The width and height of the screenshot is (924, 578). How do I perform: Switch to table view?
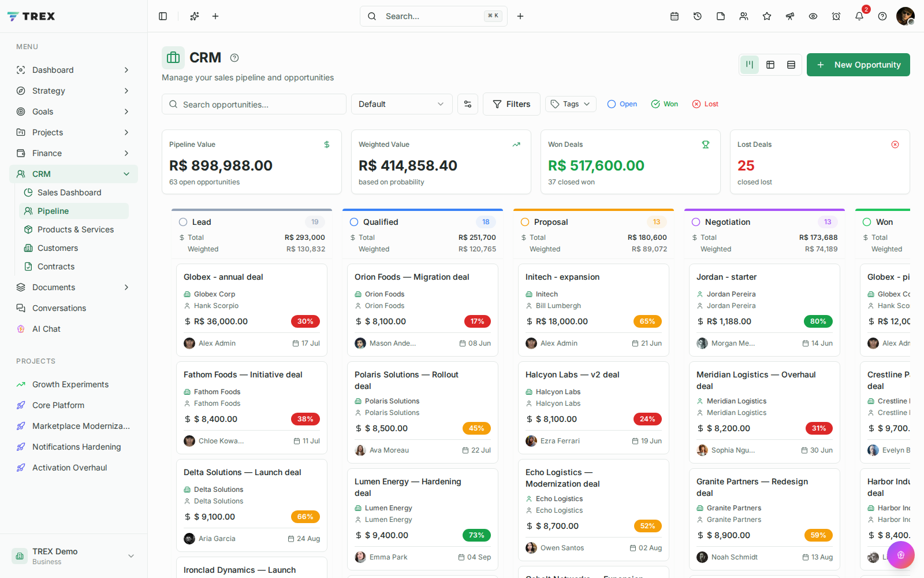pos(770,65)
